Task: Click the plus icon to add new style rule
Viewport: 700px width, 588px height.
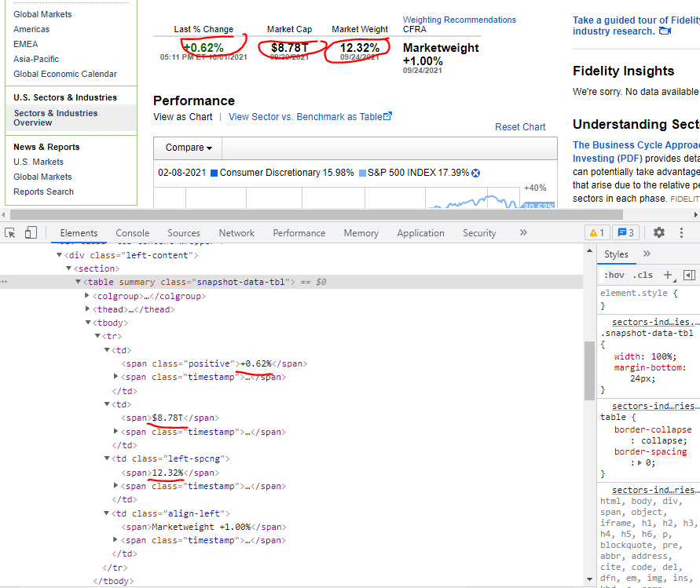Action: pos(669,275)
